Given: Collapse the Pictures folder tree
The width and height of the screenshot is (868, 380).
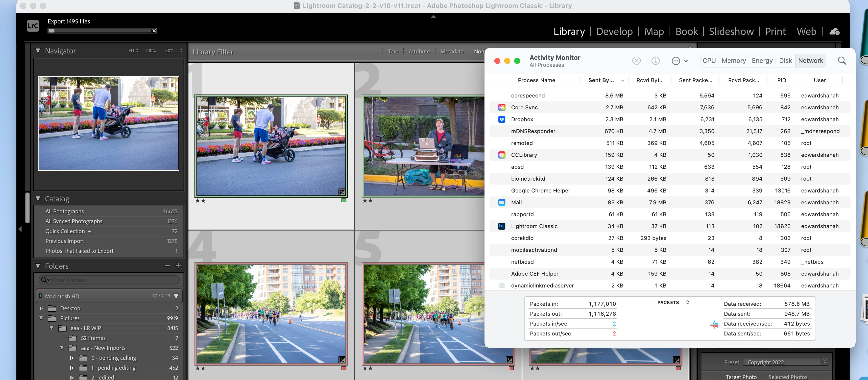Looking at the screenshot, I should 41,318.
